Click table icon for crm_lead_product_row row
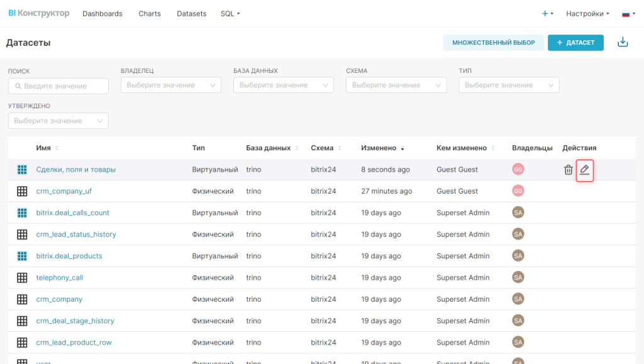644x364 pixels. click(x=22, y=343)
